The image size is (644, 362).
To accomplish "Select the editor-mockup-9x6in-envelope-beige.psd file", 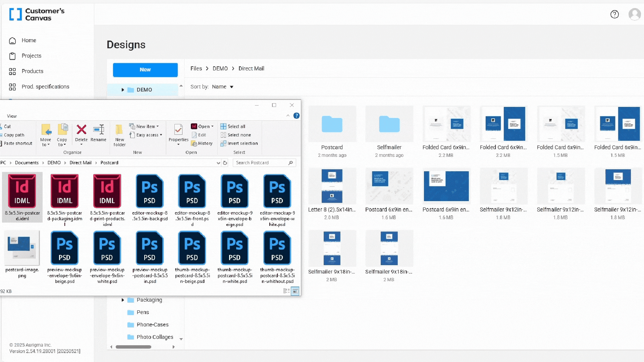I will (235, 200).
